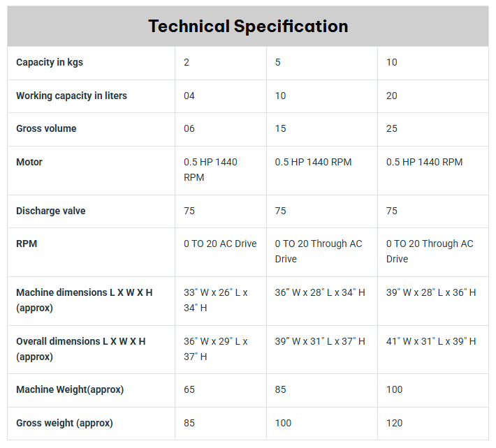The height and width of the screenshot is (448, 496).
Task: Click the gross volume value "25"
Action: pyautogui.click(x=392, y=128)
